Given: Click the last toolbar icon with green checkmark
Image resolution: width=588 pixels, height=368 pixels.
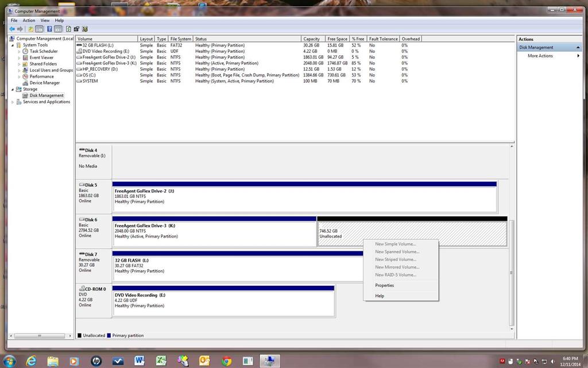Looking at the screenshot, I should click(x=85, y=29).
